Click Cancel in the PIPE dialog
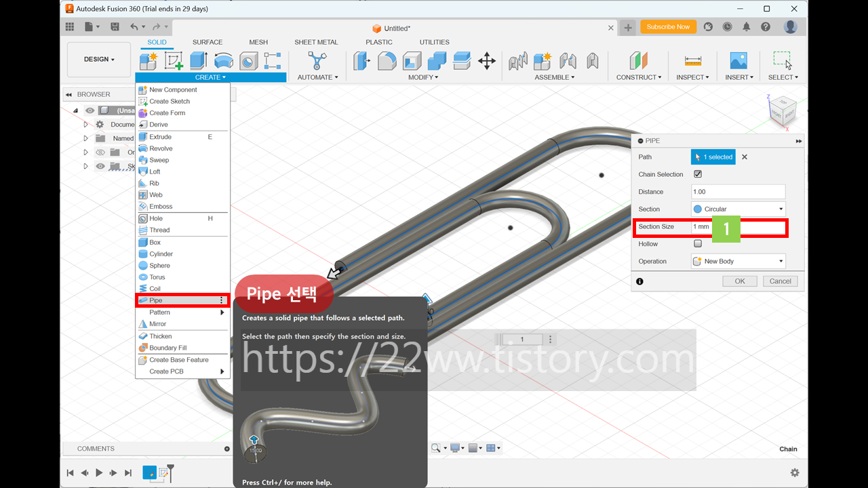This screenshot has width=868, height=488. [780, 281]
